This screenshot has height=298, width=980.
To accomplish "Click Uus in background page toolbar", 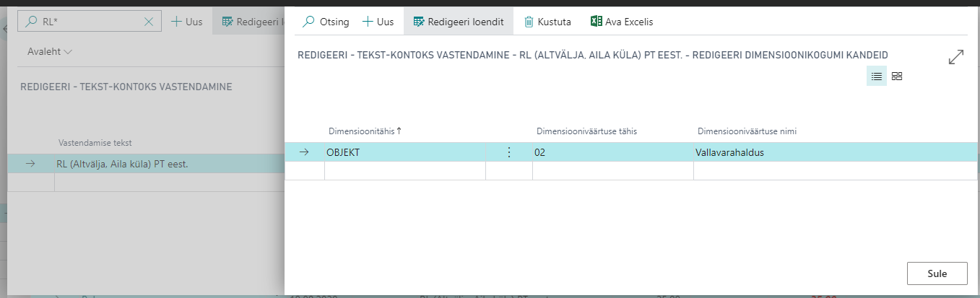I will tap(186, 22).
